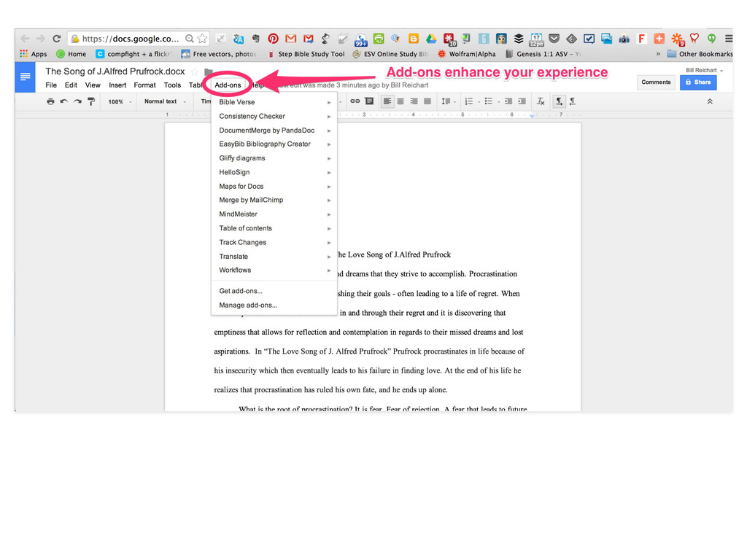Toggle right-to-left paragraph direction
Image resolution: width=747 pixels, height=560 pixels.
[573, 101]
